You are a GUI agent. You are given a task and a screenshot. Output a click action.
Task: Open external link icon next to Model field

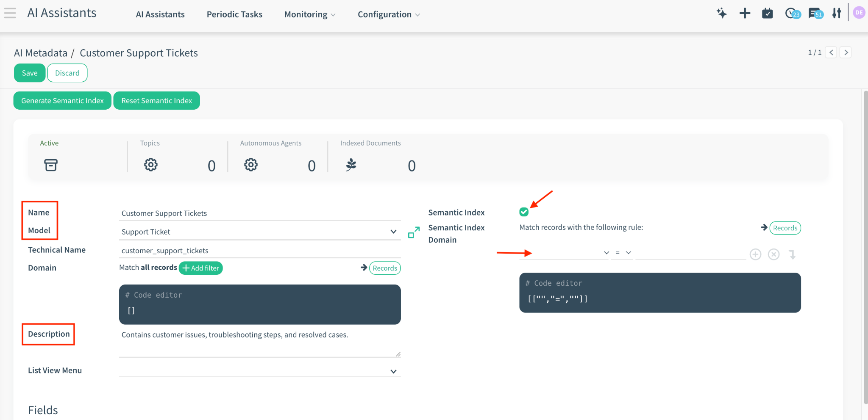[414, 232]
